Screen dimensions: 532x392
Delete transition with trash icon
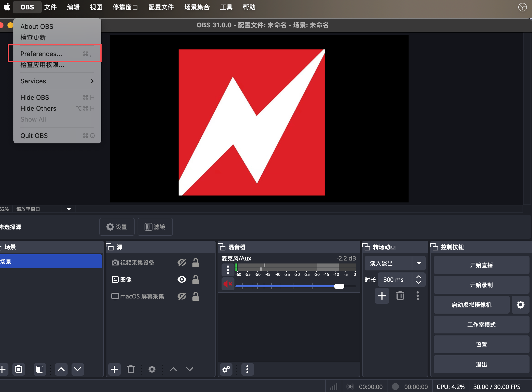point(400,295)
